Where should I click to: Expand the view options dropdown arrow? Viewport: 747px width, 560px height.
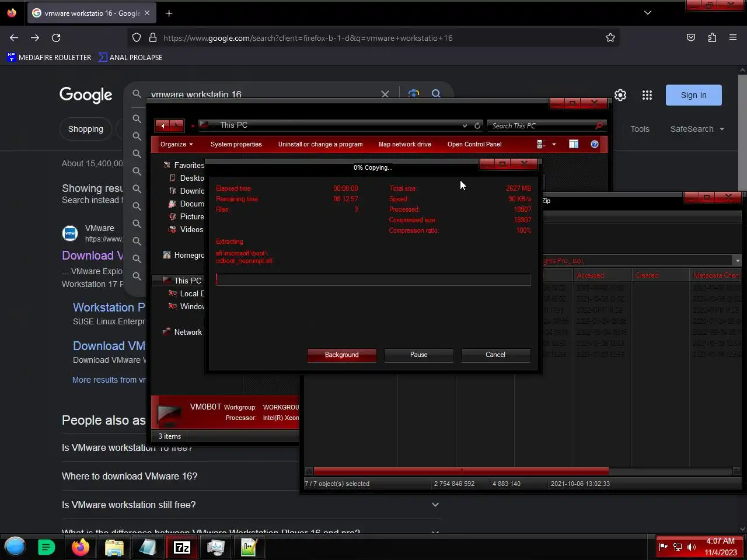click(554, 144)
